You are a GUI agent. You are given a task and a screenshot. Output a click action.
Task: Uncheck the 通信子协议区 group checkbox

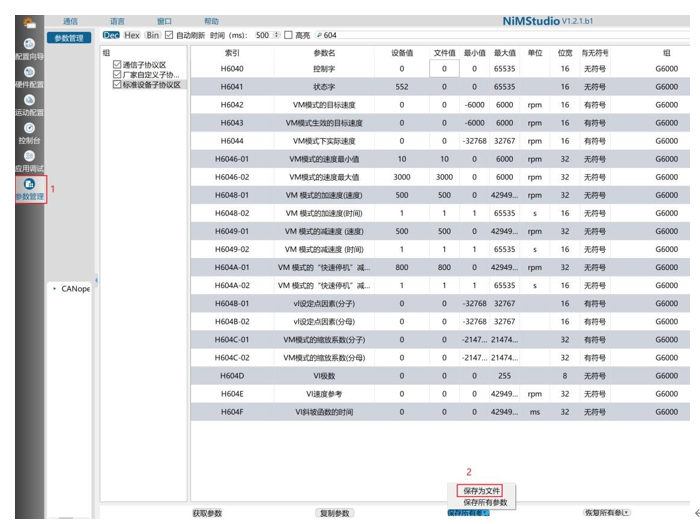117,64
